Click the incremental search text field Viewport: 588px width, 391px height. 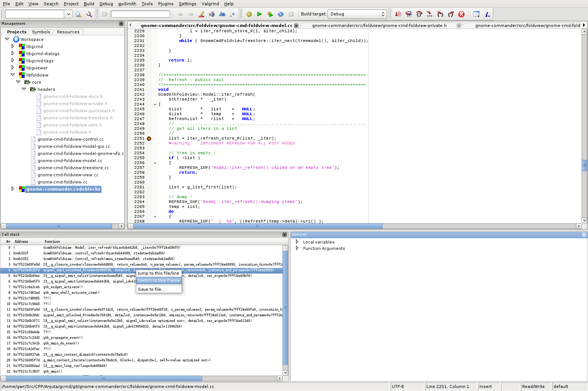tap(141, 14)
